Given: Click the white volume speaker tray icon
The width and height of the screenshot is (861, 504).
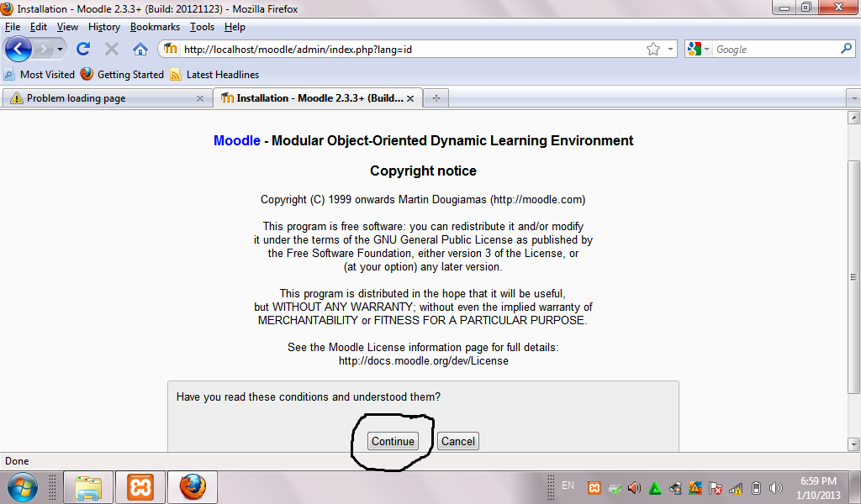Looking at the screenshot, I should [776, 487].
